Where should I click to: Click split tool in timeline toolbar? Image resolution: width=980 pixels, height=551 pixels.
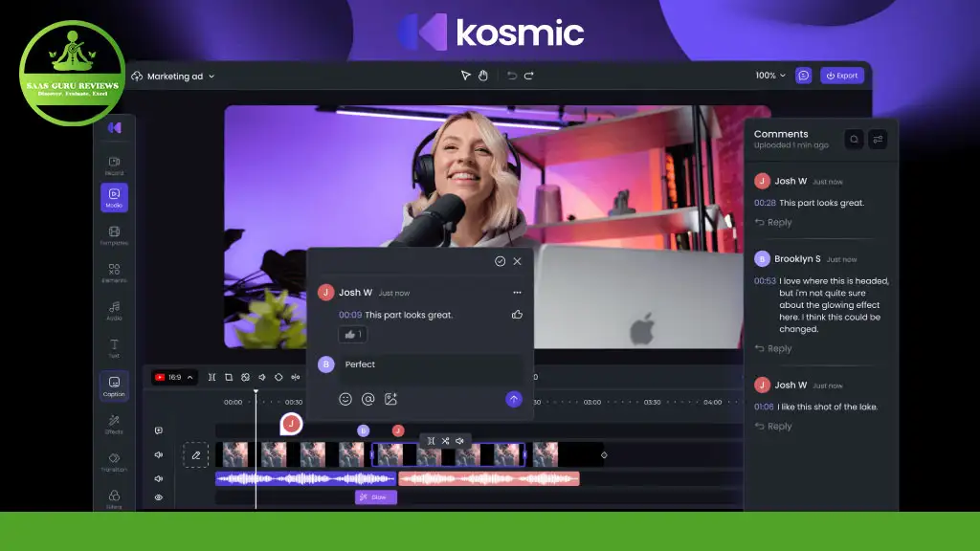(212, 377)
